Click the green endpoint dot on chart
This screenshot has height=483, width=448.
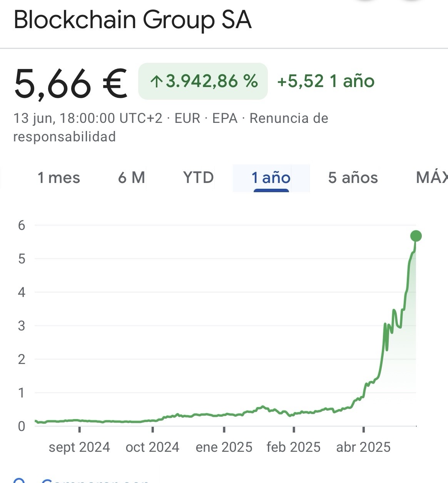coord(416,236)
